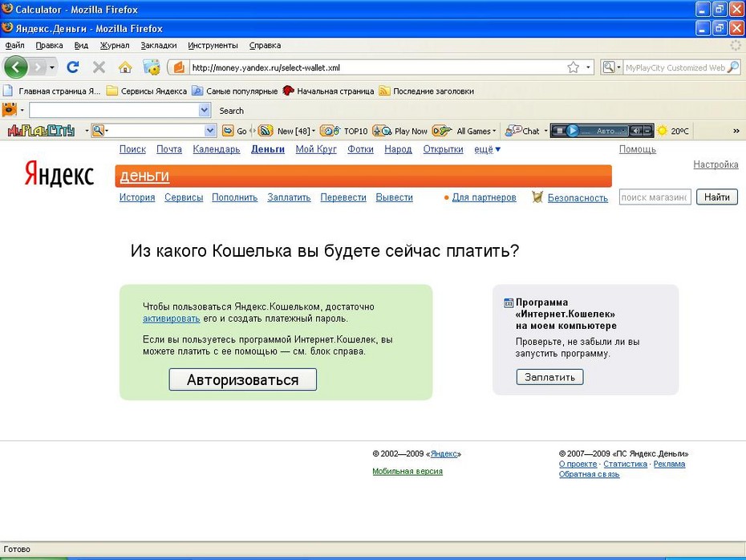Reload the page with the refresh icon
This screenshot has width=746, height=560.
[73, 67]
